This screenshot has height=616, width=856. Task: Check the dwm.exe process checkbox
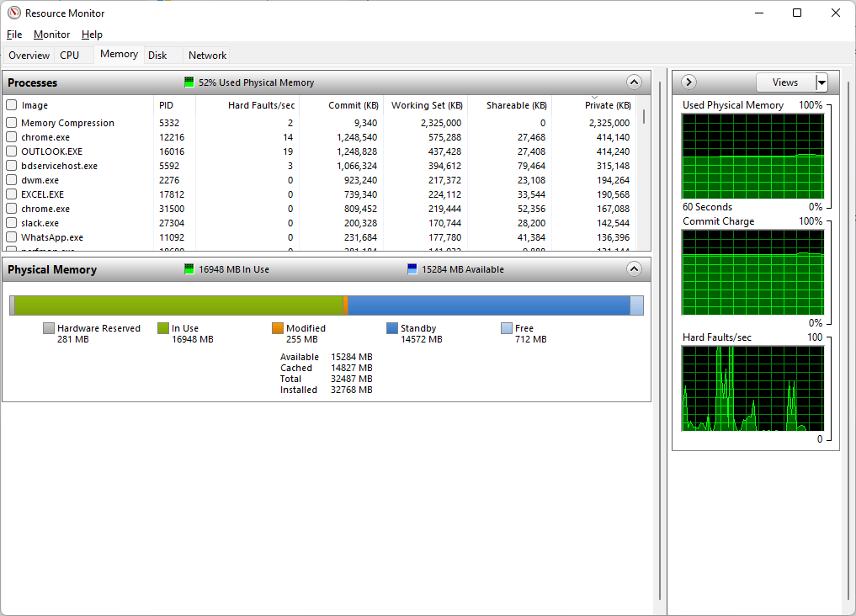(10, 179)
